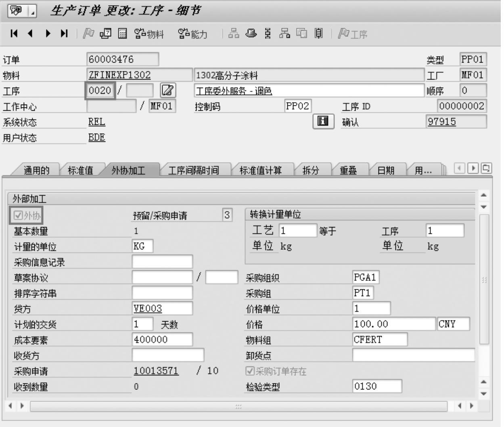Click into the 价格 input field

[x=393, y=324]
